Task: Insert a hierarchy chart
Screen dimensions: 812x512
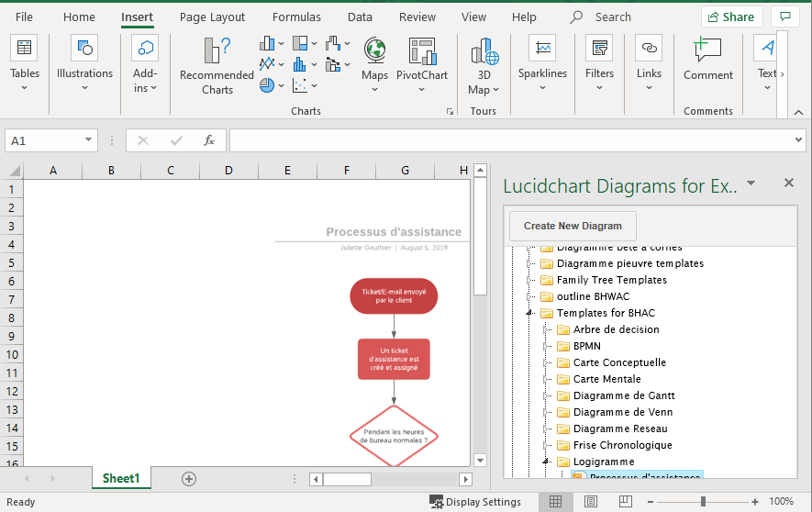Action: (305, 43)
